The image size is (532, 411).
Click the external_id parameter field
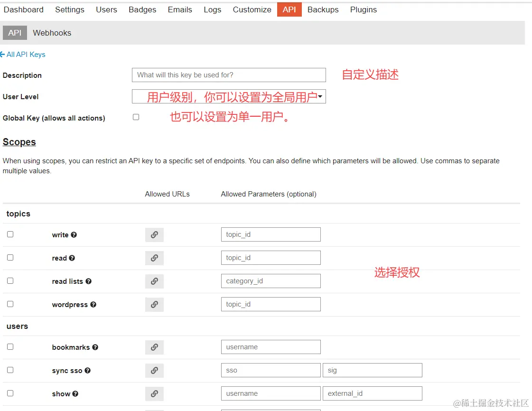coord(372,393)
